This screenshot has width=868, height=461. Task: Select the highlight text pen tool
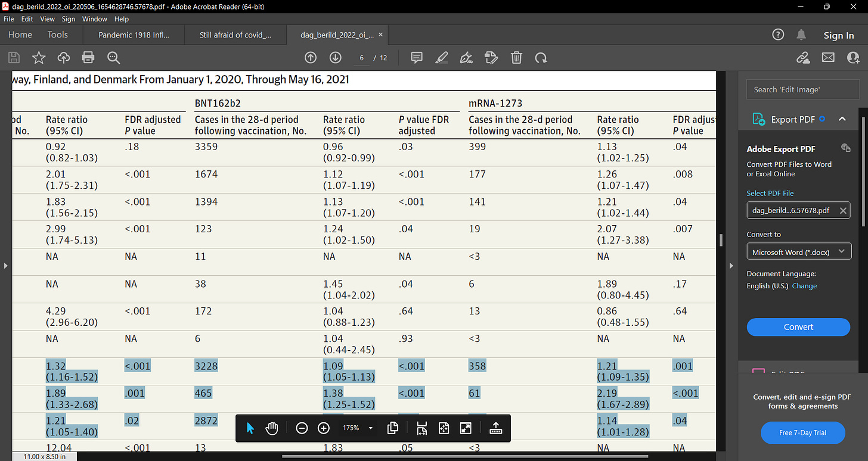pos(442,58)
